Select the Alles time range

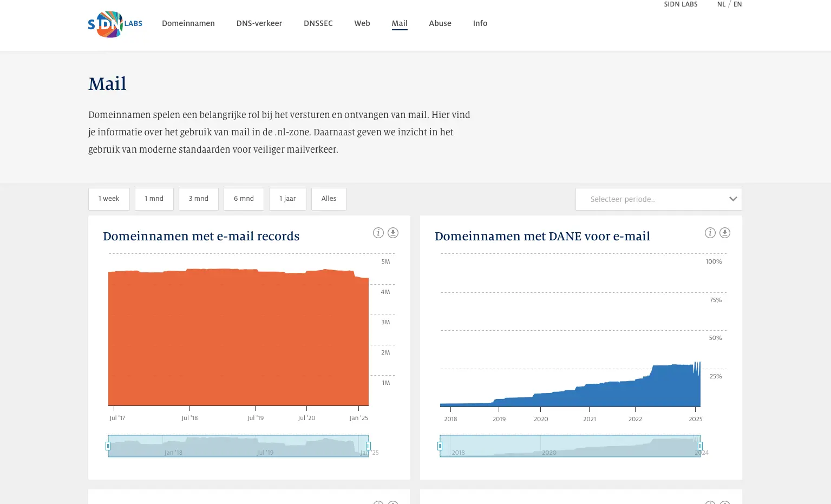pos(329,199)
